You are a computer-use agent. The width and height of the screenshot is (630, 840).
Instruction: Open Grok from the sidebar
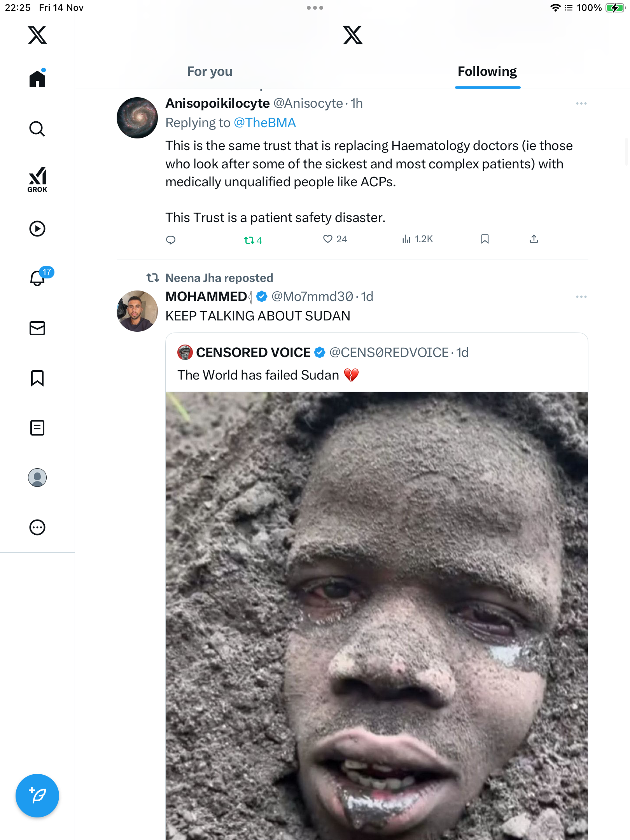[37, 179]
